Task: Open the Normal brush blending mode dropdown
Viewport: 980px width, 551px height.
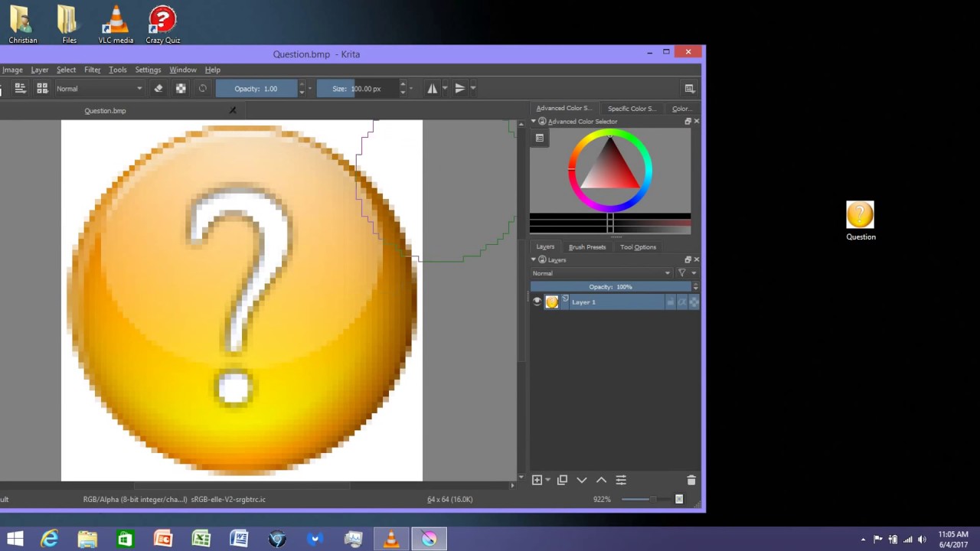Action: click(98, 88)
